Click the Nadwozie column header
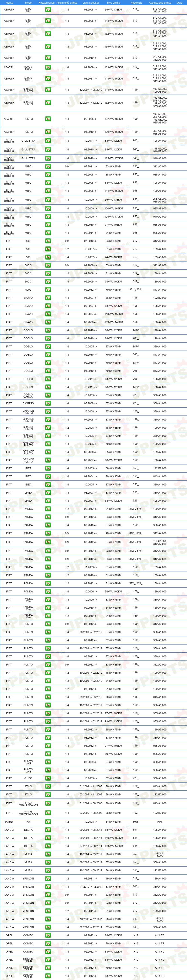 tap(136, 2)
